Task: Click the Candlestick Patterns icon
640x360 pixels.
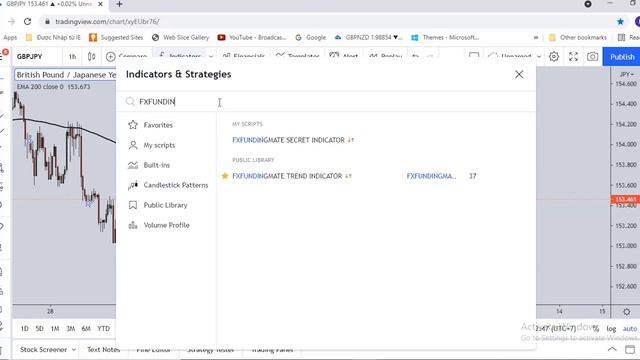Action: 133,185
